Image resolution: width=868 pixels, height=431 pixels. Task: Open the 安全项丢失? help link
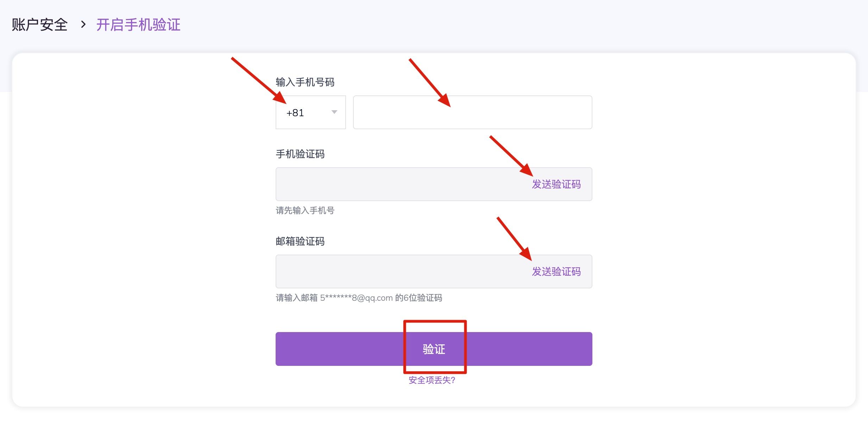(x=432, y=380)
